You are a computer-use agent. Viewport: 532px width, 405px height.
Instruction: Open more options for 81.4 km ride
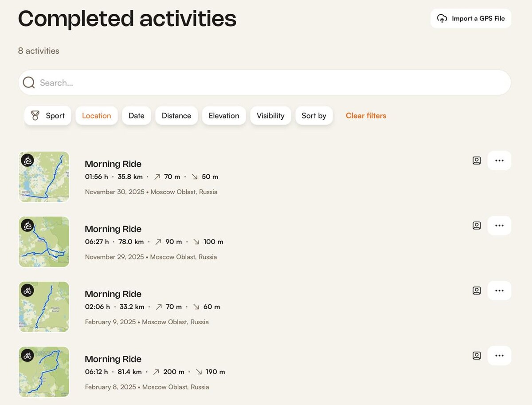[x=499, y=356]
